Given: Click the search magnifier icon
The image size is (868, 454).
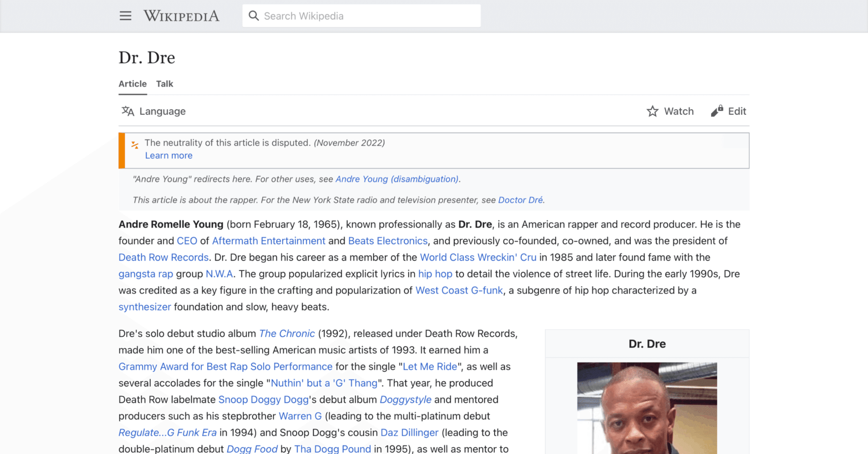Looking at the screenshot, I should point(254,15).
